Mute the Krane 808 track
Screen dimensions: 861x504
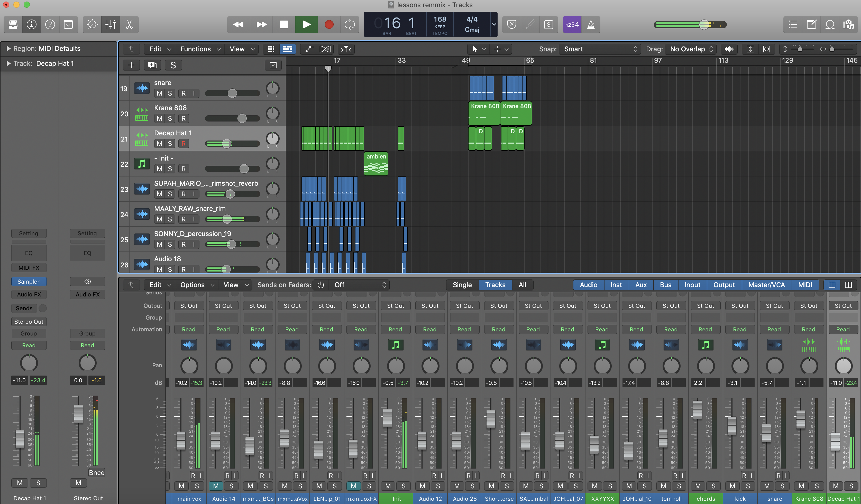[159, 118]
